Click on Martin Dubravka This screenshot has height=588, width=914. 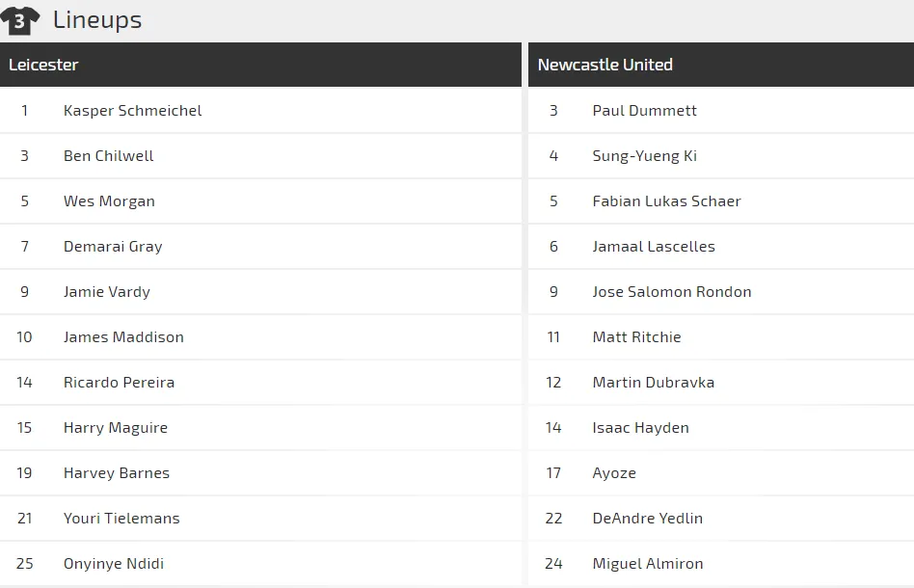point(653,383)
